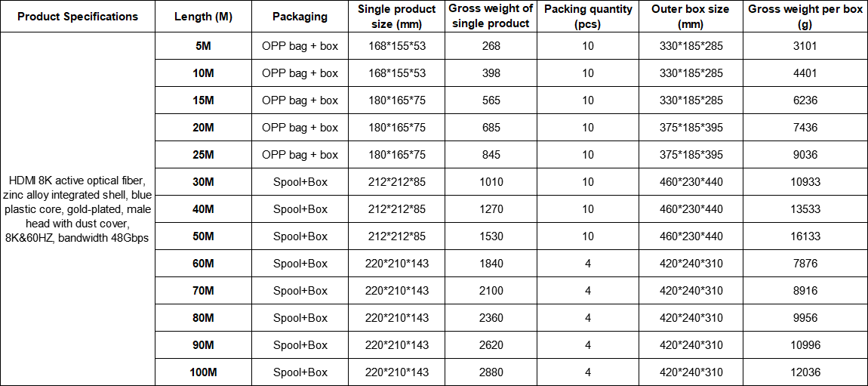Screen dimensions: 868x386
Task: Select the HDMI 8K product description cell
Action: tap(78, 208)
